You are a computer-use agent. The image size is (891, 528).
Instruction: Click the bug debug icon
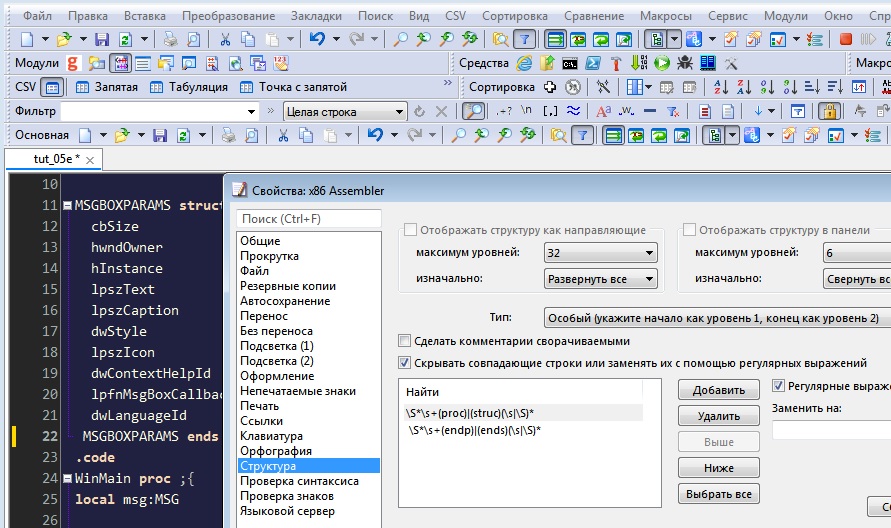(x=685, y=63)
